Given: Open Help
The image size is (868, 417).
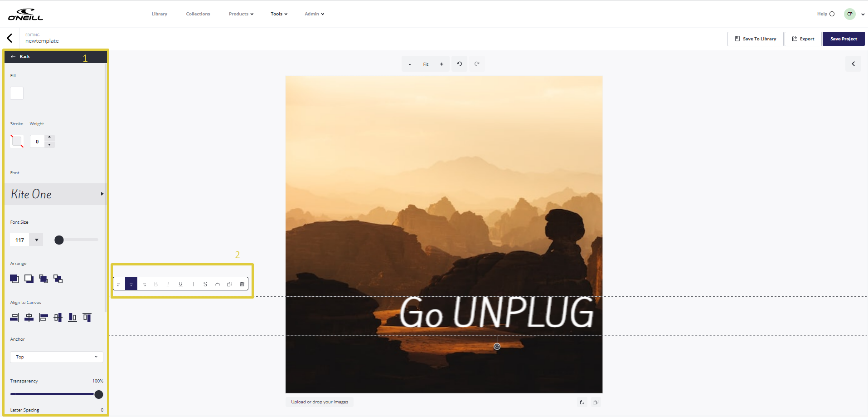Looking at the screenshot, I should click(x=826, y=14).
